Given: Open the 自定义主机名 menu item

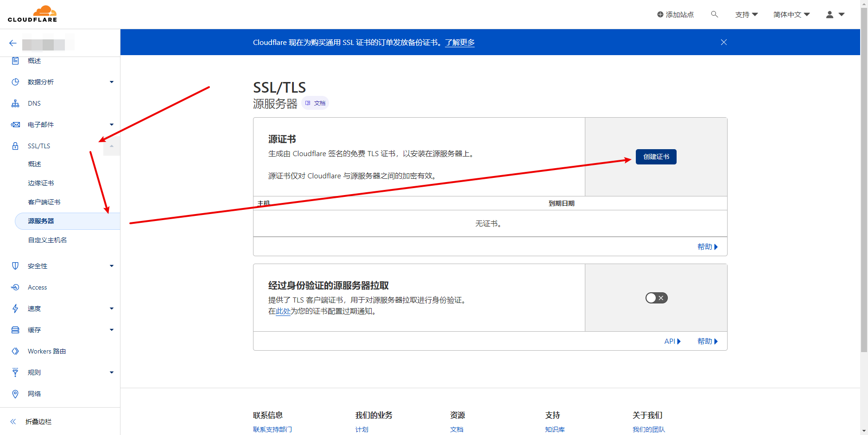Looking at the screenshot, I should click(x=47, y=240).
